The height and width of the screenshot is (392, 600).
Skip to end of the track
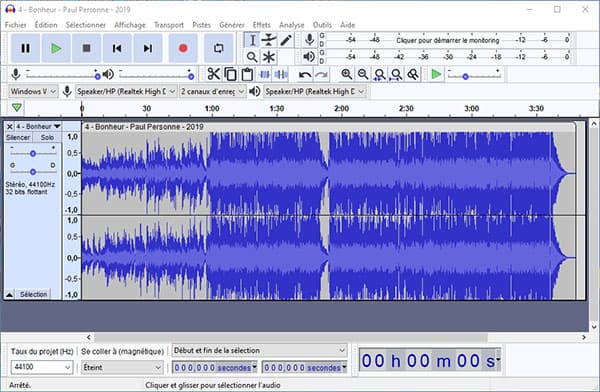(x=148, y=48)
